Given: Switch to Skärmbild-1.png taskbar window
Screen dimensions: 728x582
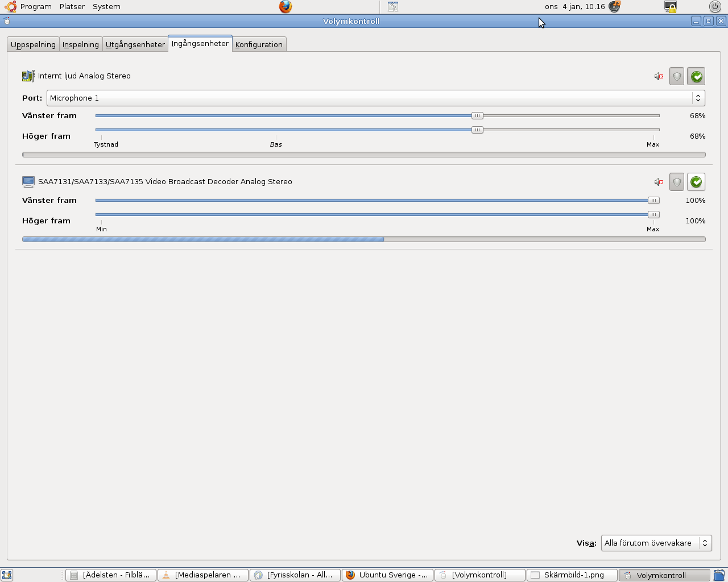Looking at the screenshot, I should click(x=572, y=575).
